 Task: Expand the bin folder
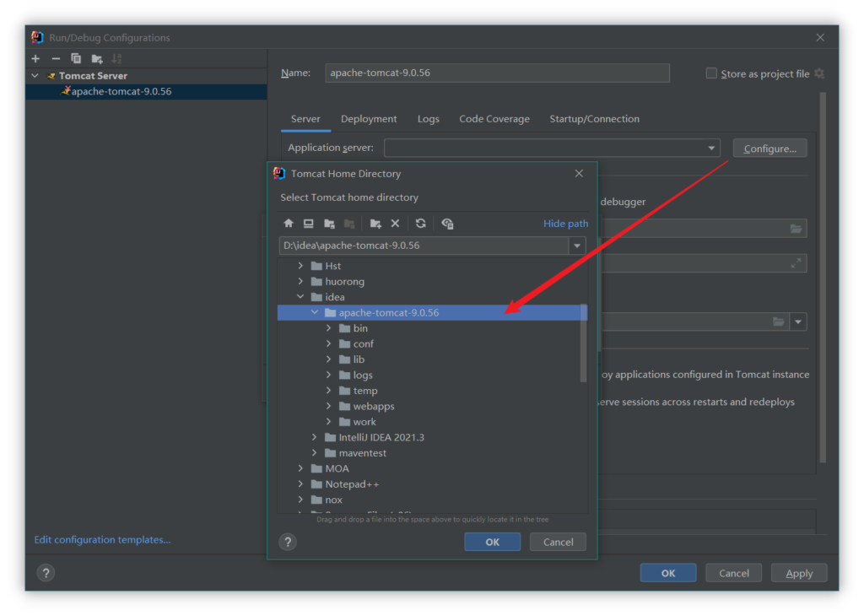click(329, 328)
